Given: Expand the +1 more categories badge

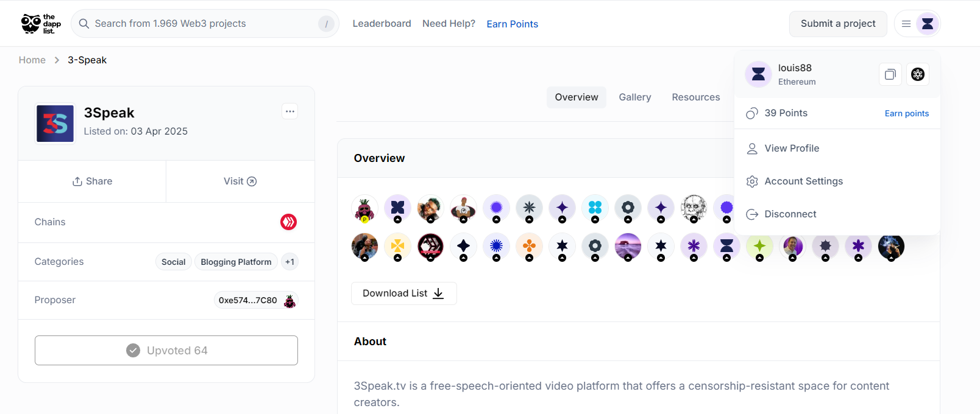Looking at the screenshot, I should coord(289,262).
